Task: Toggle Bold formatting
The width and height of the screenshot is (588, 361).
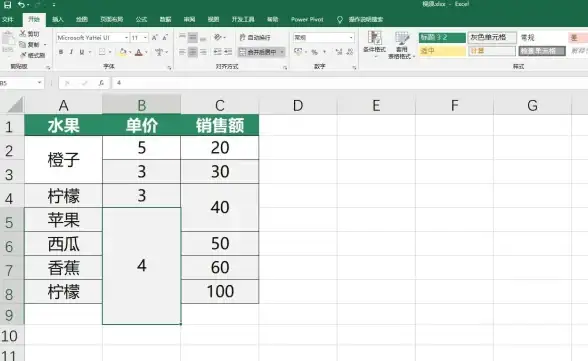Action: click(x=61, y=52)
